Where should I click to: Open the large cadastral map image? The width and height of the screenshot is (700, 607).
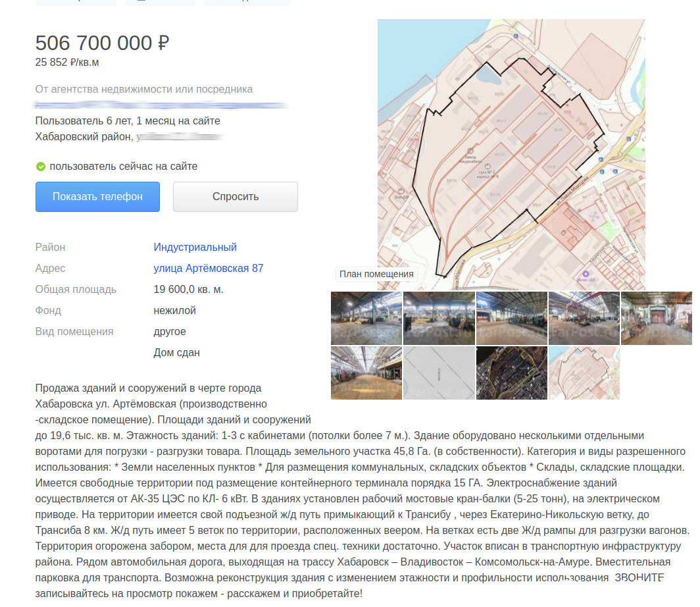[511, 155]
